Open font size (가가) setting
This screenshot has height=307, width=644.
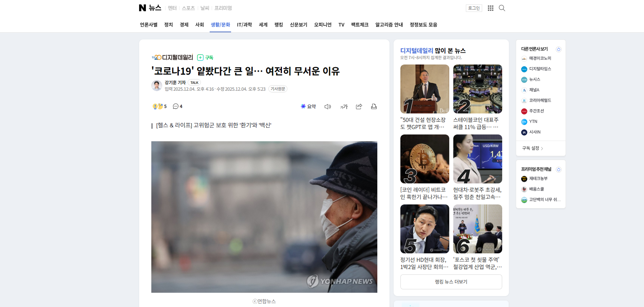pos(344,107)
